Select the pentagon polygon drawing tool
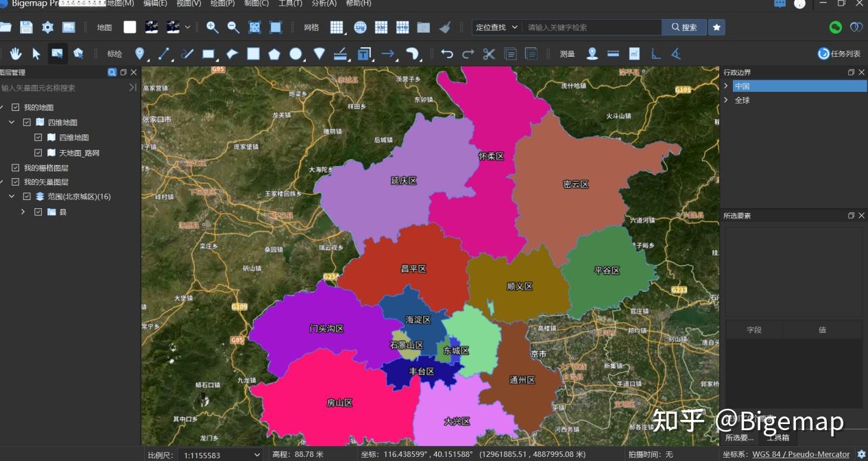Image resolution: width=868 pixels, height=461 pixels. [x=274, y=53]
